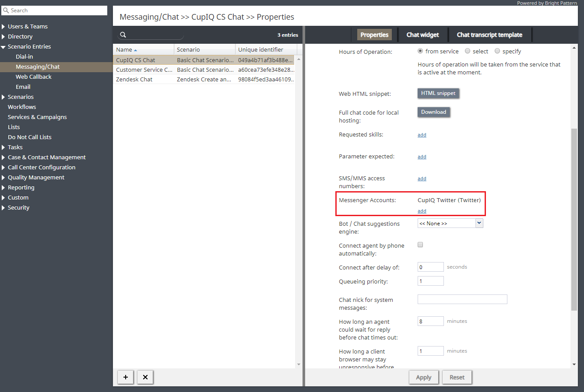
Task: Click the entries list scroll down arrow
Action: pyautogui.click(x=299, y=364)
